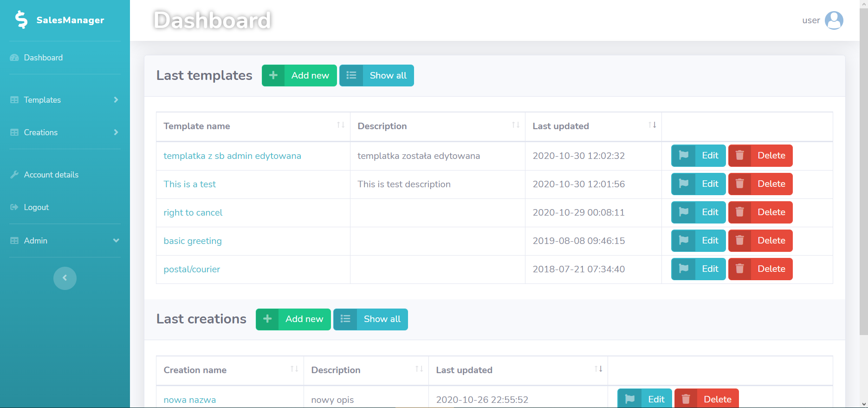Collapse the Admin submenu chevron
This screenshot has width=868, height=408.
tap(116, 241)
